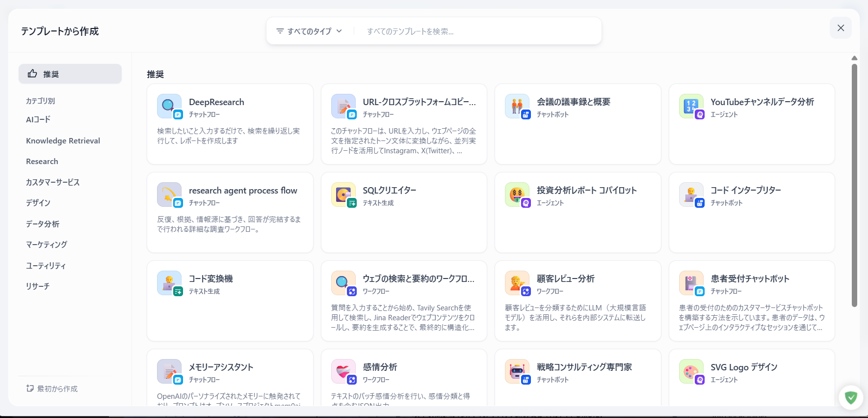Viewport: 868px width, 418px height.
Task: Click the vertical scrollbar thumb
Action: coord(854,184)
